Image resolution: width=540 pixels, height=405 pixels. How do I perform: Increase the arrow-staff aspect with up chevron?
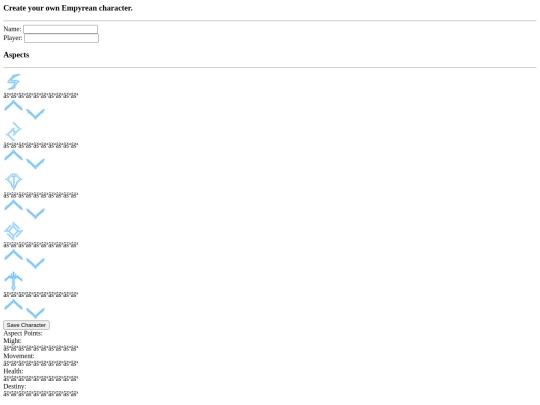click(x=13, y=304)
